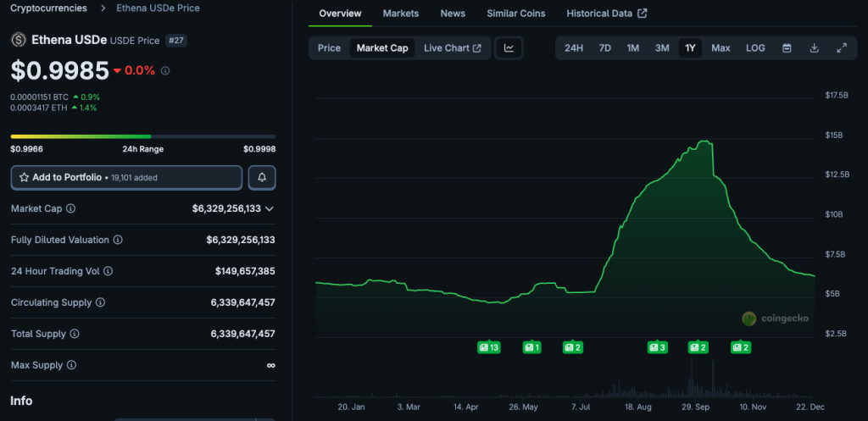Select the Max time range

721,48
